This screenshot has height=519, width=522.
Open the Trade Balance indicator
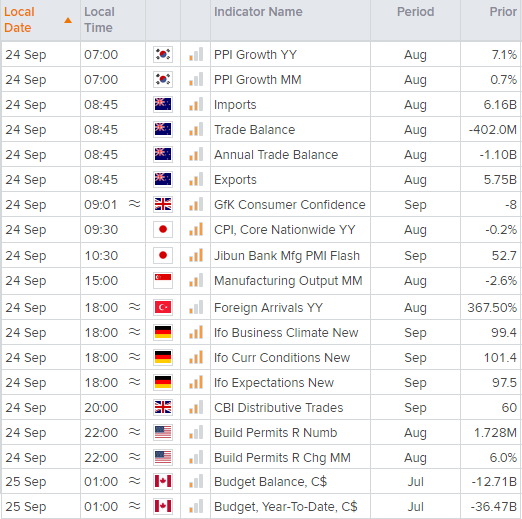click(x=254, y=129)
